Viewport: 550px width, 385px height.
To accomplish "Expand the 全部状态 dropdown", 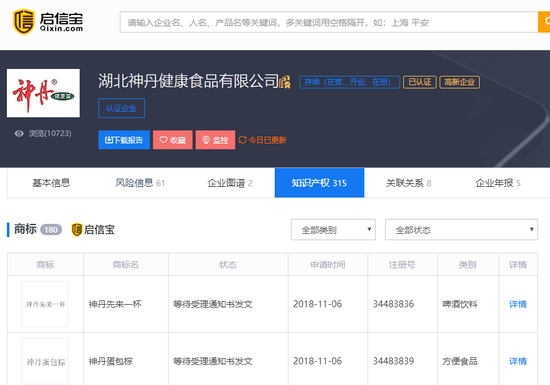I will coord(461,230).
